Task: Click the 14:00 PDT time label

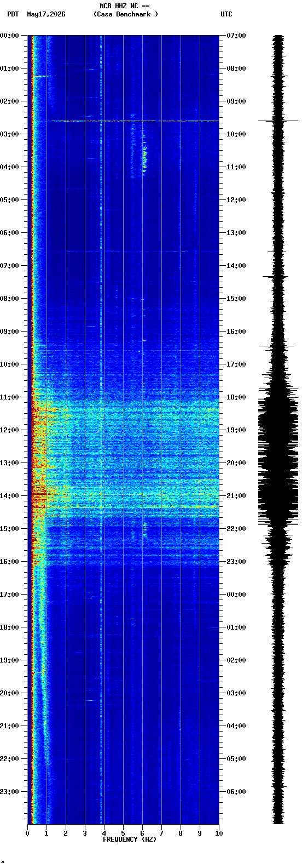Action: pos(9,496)
